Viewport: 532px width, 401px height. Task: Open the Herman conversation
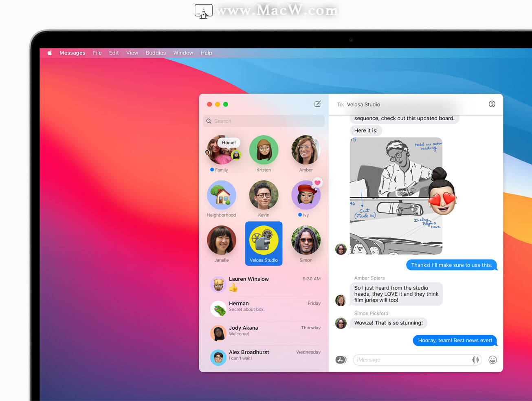pyautogui.click(x=265, y=309)
